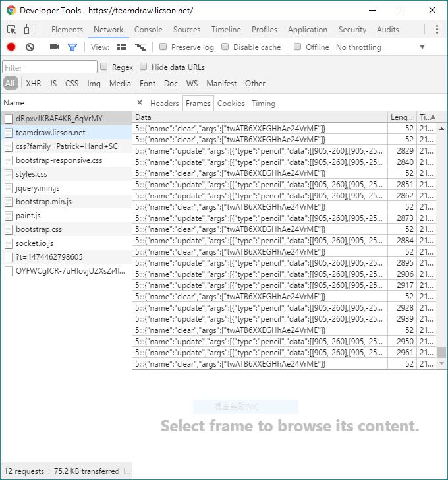Check the Offline checkbox

pos(297,47)
